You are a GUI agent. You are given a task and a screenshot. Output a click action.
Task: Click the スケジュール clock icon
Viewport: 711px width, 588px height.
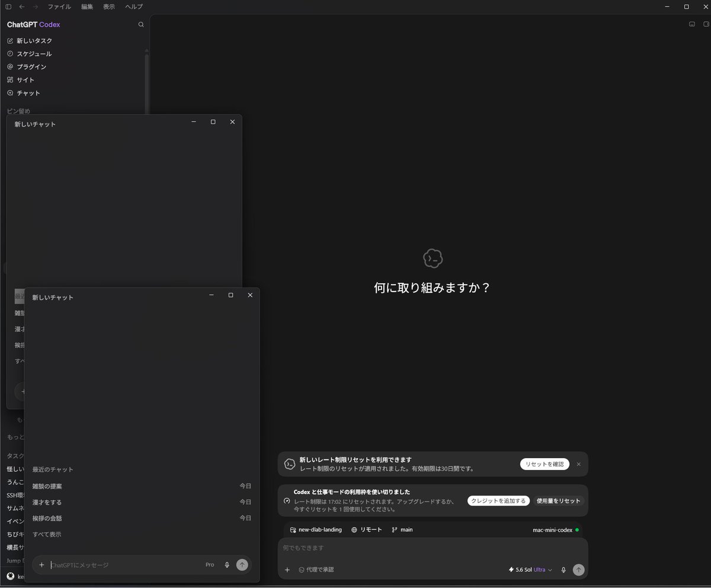coord(10,54)
